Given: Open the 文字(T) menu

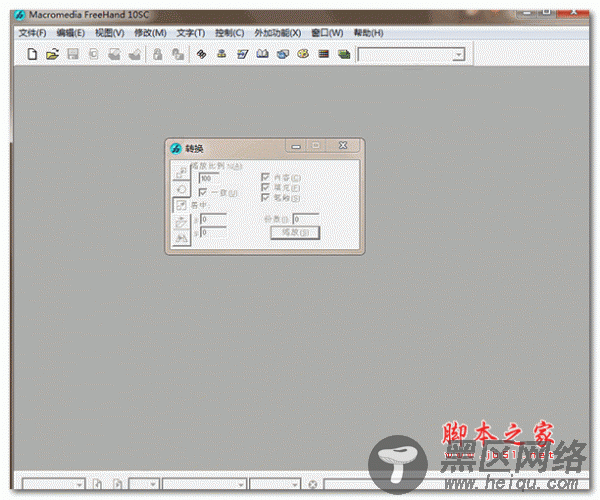Looking at the screenshot, I should 191,33.
